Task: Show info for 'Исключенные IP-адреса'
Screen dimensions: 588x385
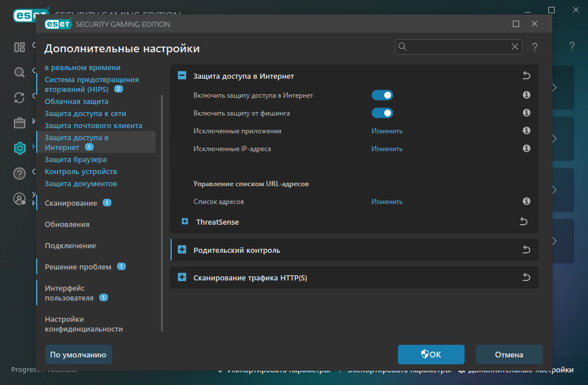Action: click(x=527, y=148)
